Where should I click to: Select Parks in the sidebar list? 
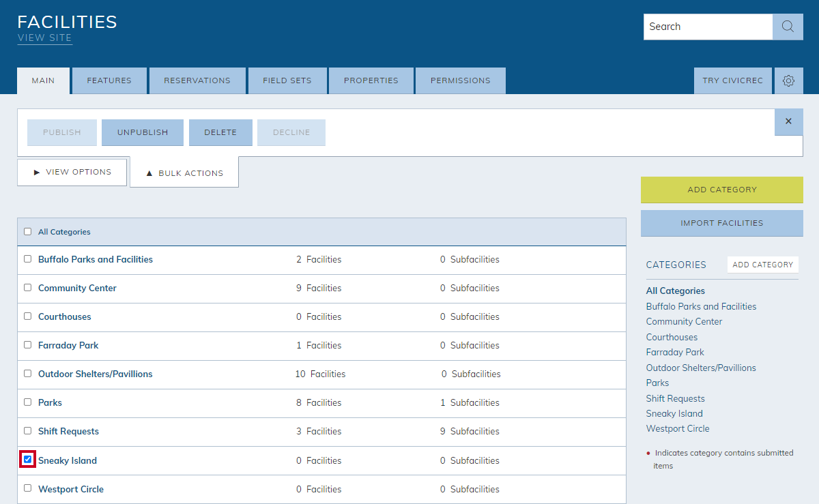tap(657, 383)
